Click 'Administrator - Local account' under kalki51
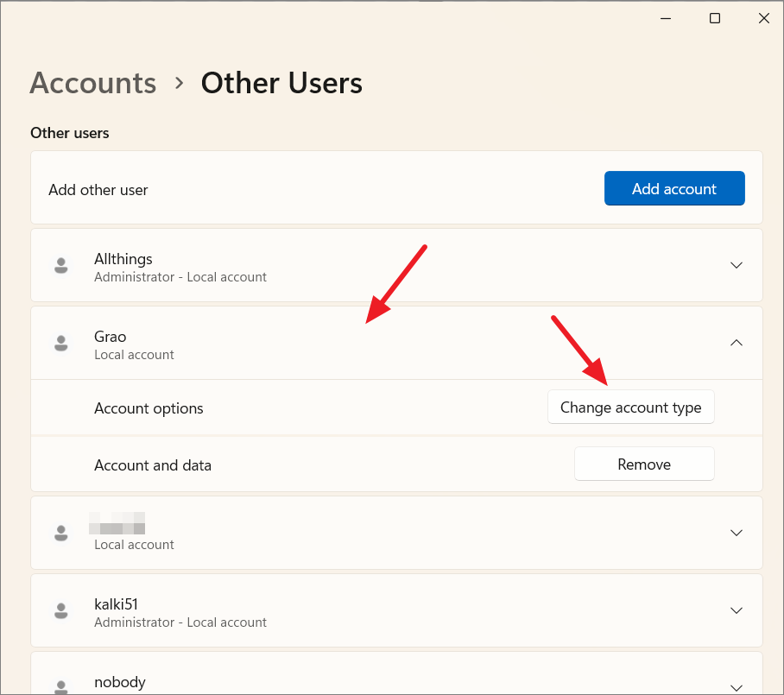The width and height of the screenshot is (784, 695). tap(180, 622)
